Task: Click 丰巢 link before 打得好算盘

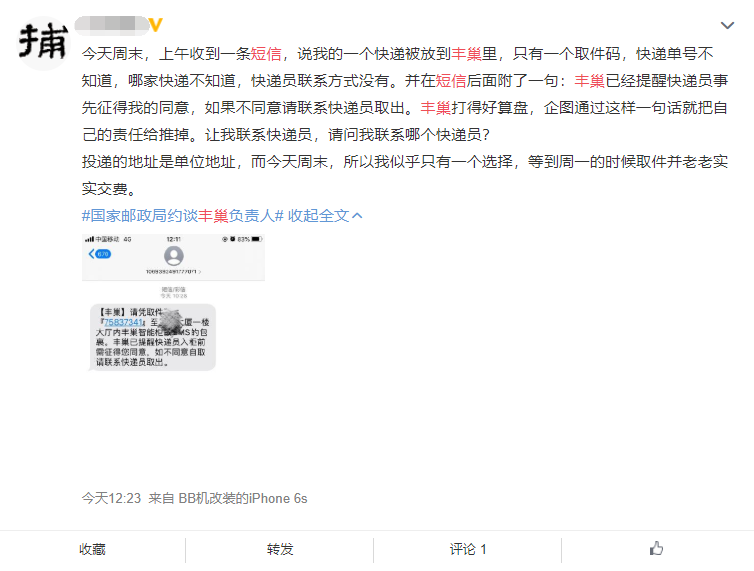Action: point(435,107)
